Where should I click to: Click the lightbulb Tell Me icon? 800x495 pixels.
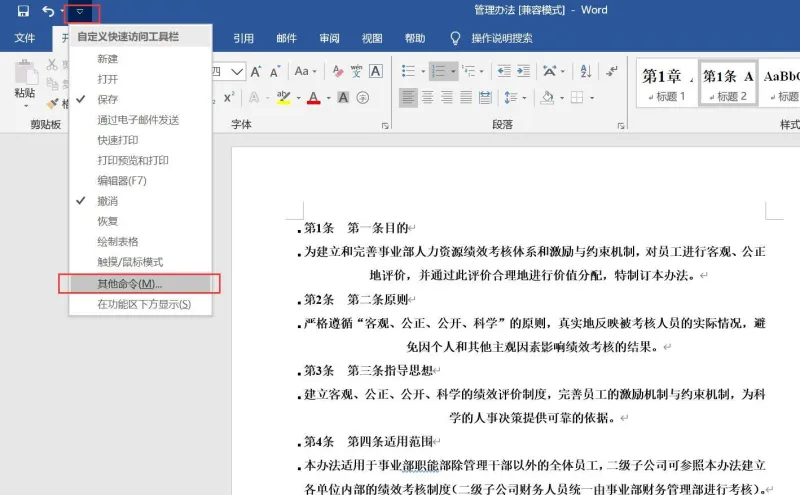455,38
